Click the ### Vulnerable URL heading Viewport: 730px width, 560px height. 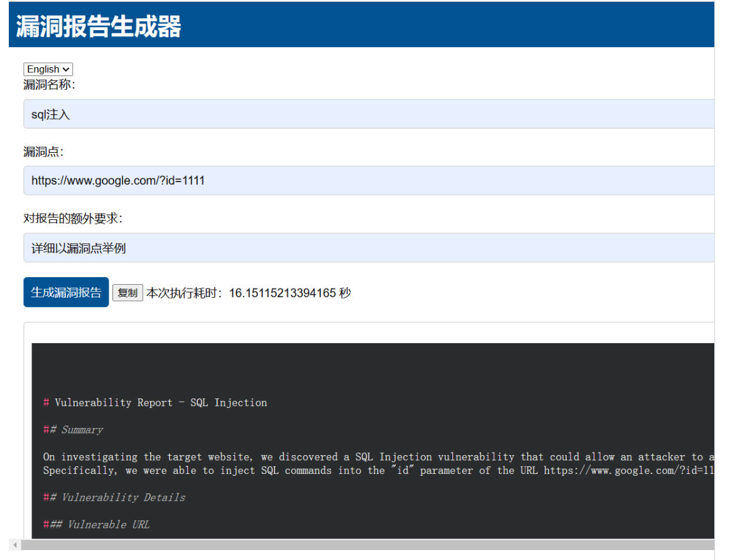pyautogui.click(x=96, y=525)
